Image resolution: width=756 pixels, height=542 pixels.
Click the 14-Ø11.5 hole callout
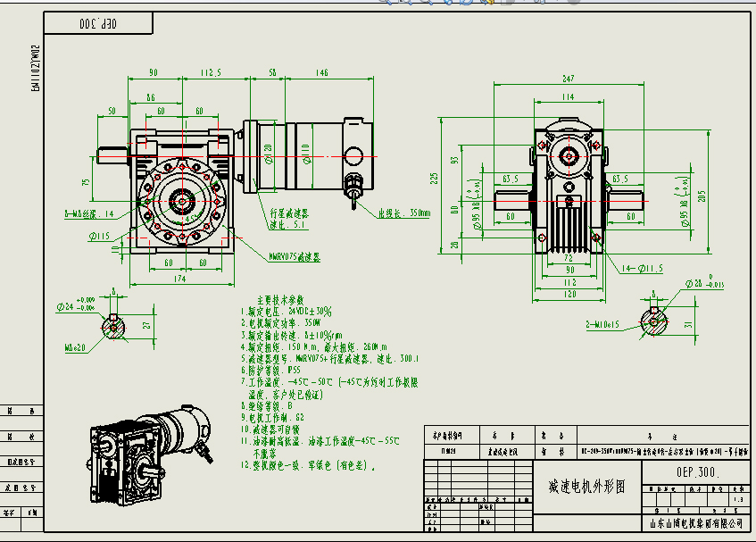point(642,269)
